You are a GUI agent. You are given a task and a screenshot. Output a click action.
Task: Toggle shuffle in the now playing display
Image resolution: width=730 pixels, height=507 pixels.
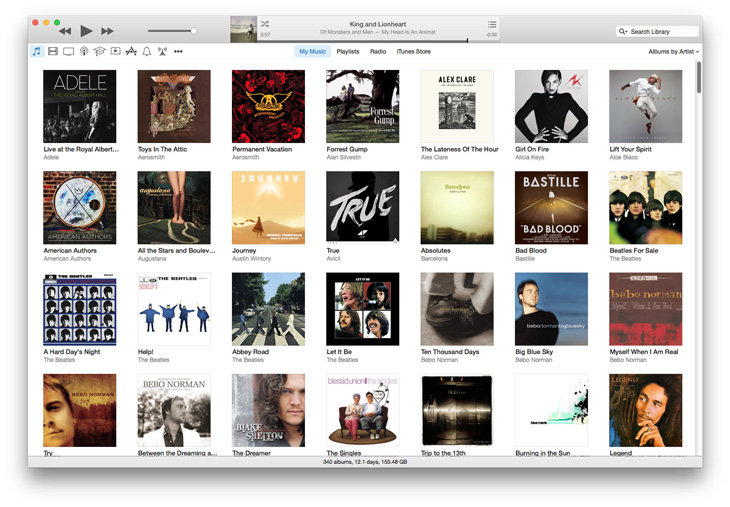tap(264, 24)
